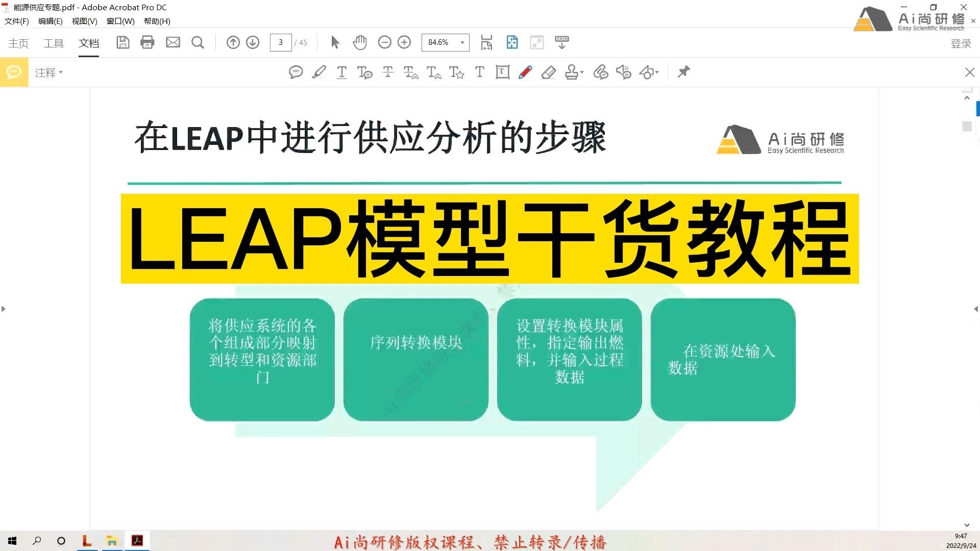The image size is (980, 551).
Task: Select the pencil drawing tool
Action: click(x=526, y=72)
